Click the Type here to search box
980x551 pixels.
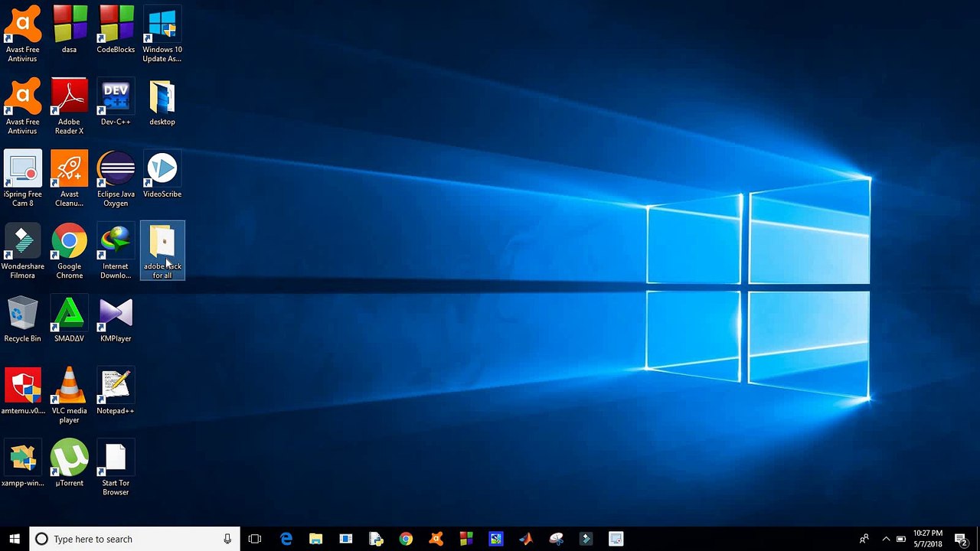pyautogui.click(x=135, y=539)
